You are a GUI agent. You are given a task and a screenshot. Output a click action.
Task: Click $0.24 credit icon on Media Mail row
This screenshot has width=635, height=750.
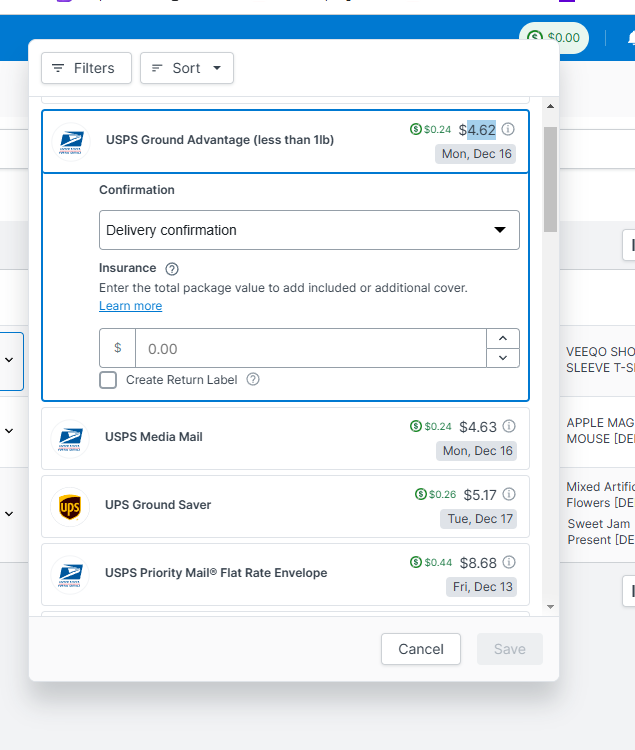pyautogui.click(x=416, y=426)
